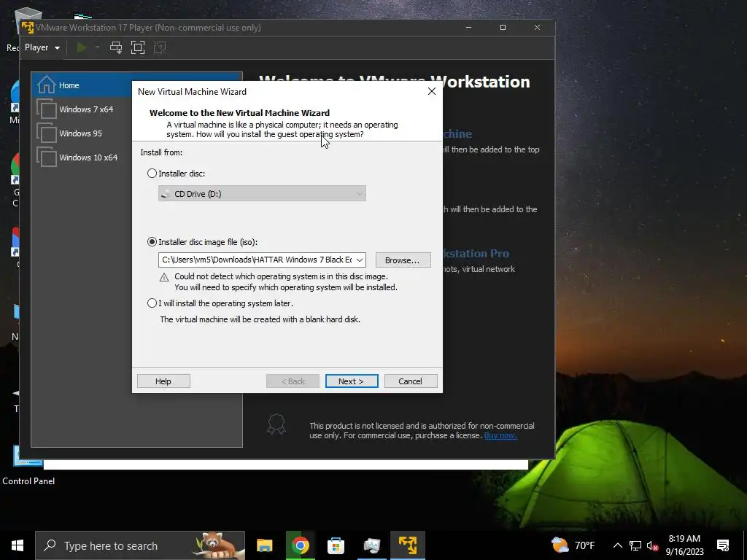Choose Installer disc image file (iso) option
This screenshot has height=560, width=747.
(x=152, y=242)
